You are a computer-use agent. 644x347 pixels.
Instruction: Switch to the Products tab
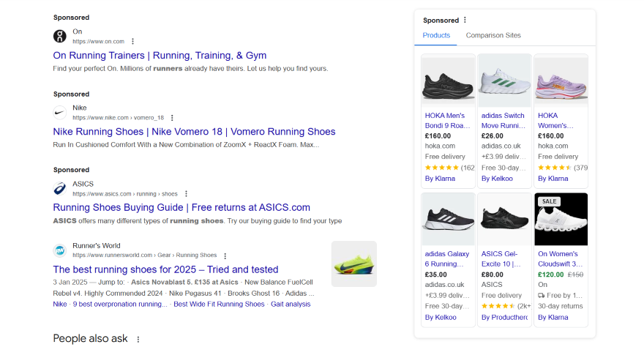point(436,35)
